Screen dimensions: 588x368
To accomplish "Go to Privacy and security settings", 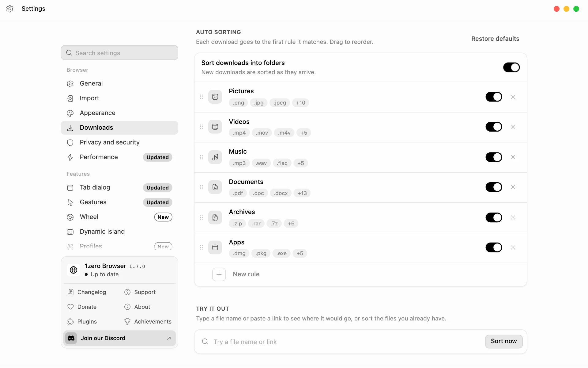I will tap(119, 142).
